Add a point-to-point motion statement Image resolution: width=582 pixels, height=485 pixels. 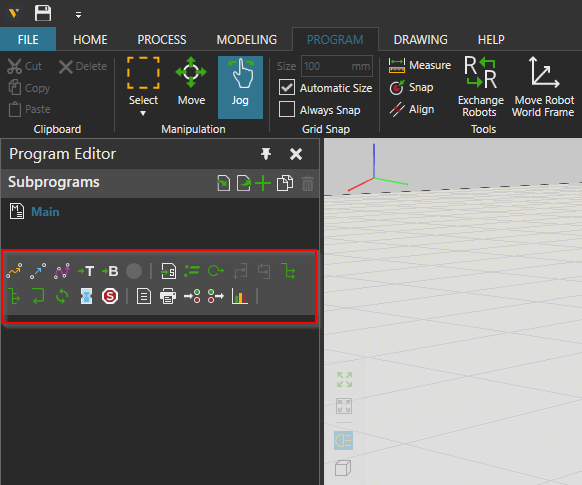click(14, 271)
